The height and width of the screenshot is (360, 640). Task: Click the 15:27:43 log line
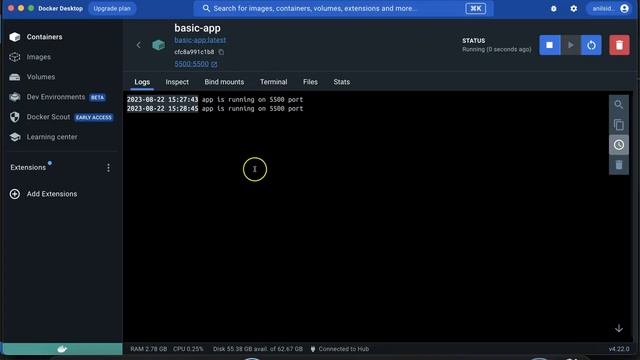pos(215,100)
